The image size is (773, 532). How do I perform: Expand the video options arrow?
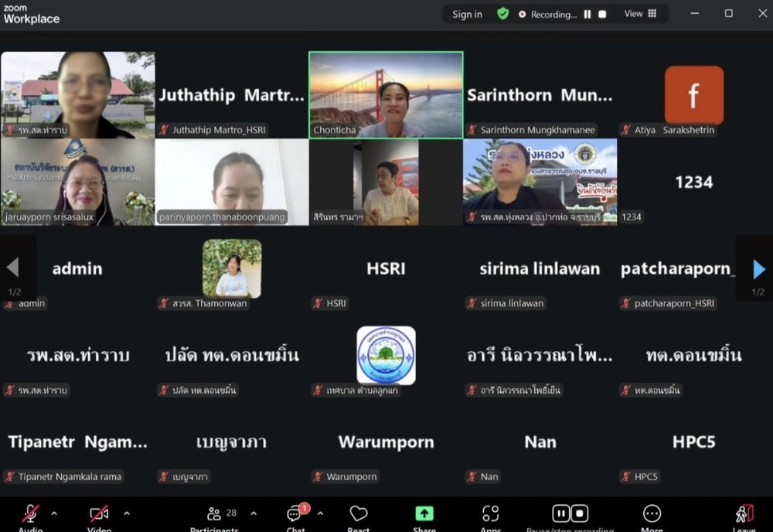127,513
